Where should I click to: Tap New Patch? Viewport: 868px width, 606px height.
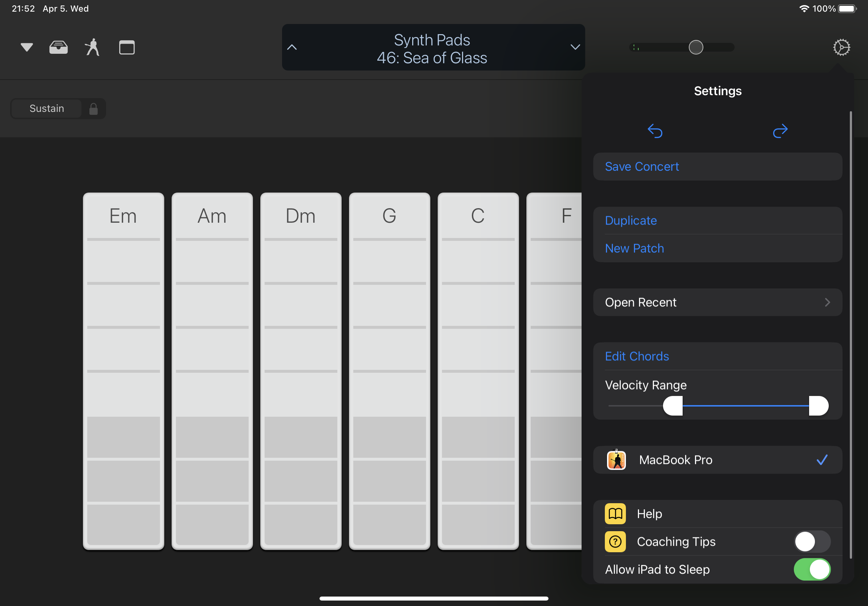click(x=634, y=248)
